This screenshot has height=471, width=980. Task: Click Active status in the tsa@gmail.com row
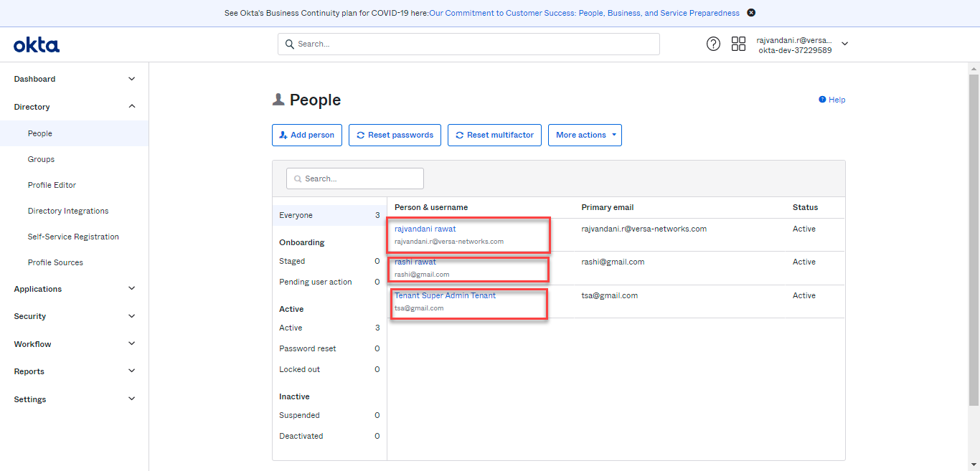tap(804, 295)
